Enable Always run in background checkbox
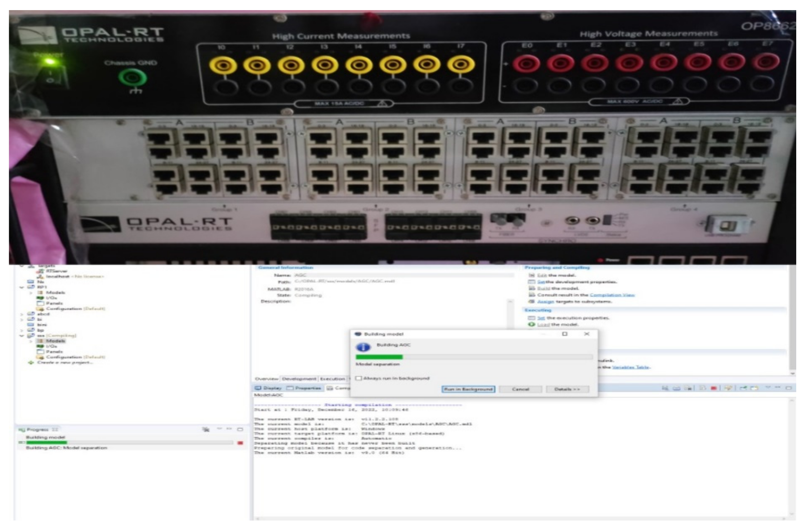 (x=359, y=378)
